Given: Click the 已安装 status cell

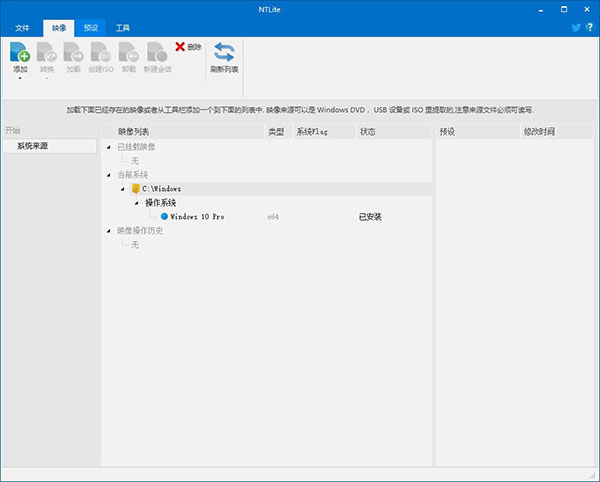Looking at the screenshot, I should pos(370,217).
